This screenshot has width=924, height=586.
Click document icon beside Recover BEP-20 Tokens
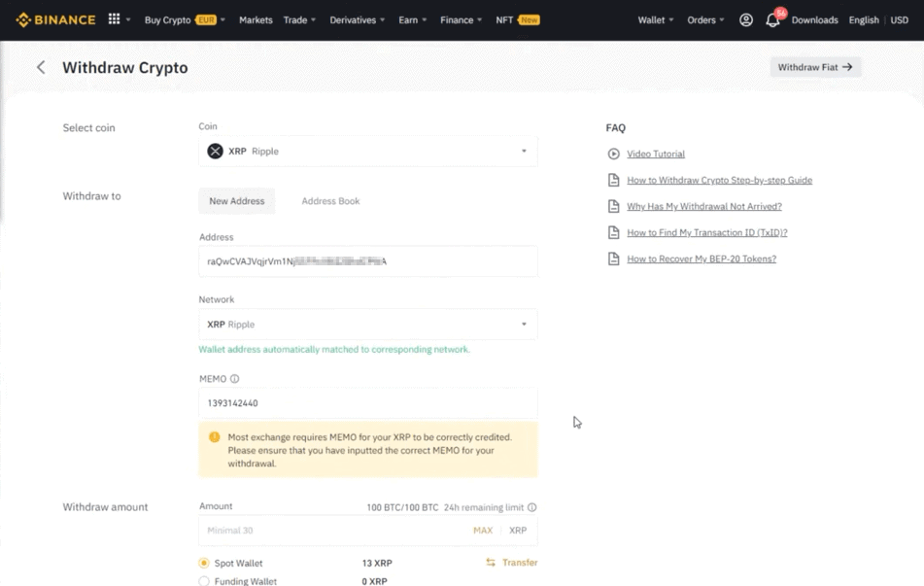[613, 259]
